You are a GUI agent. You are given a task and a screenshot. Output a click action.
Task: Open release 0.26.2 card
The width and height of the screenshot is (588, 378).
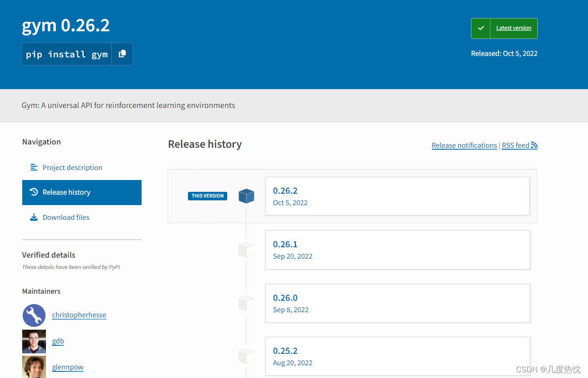pos(397,196)
